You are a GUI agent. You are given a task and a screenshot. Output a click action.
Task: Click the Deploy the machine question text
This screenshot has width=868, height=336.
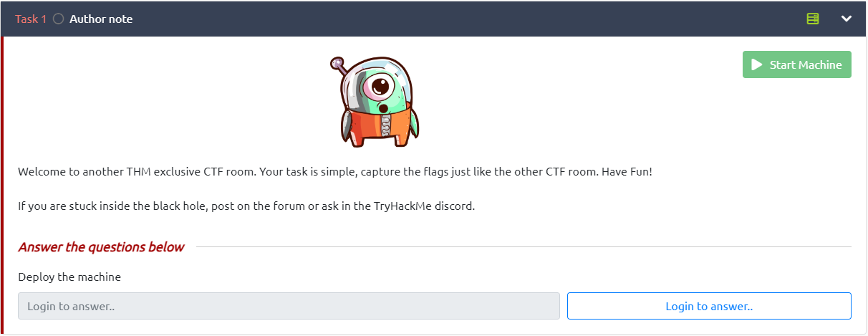[69, 277]
